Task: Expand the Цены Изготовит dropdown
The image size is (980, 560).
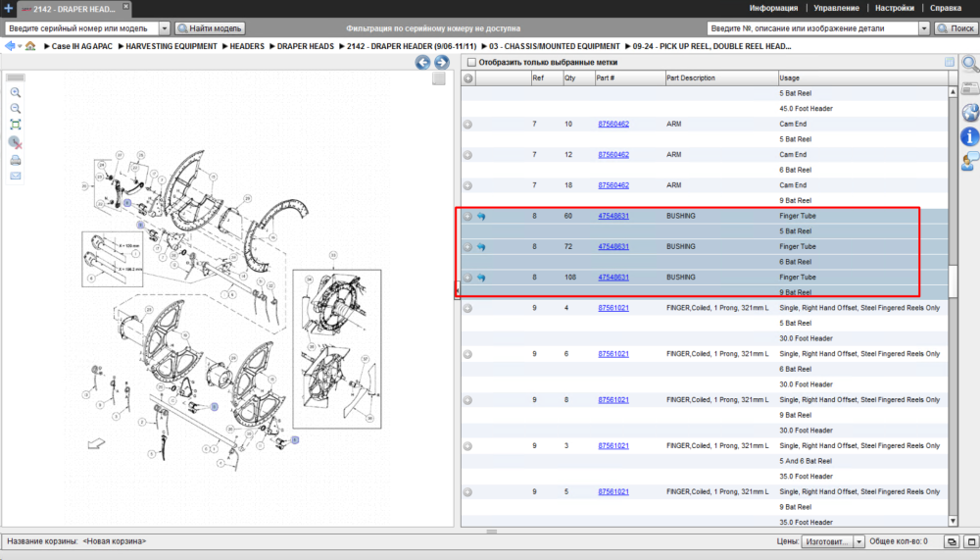Action: pos(858,541)
